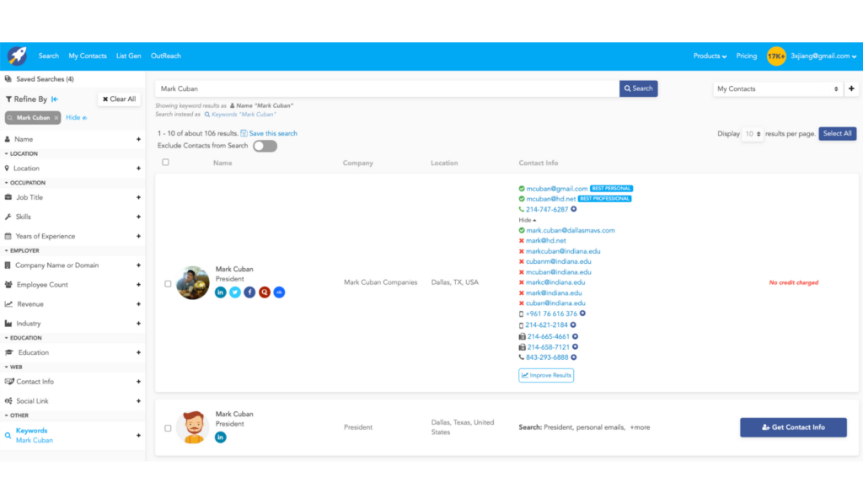This screenshot has height=504, width=863.
Task: Click Mark Cuban's Facebook icon
Action: [249, 292]
